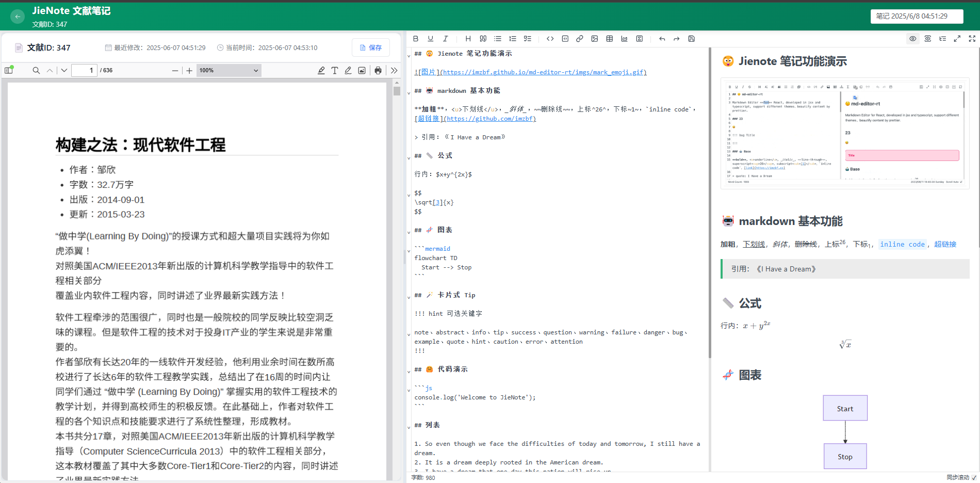Redo the last undone edit
The width and height of the screenshot is (980, 483).
point(677,39)
